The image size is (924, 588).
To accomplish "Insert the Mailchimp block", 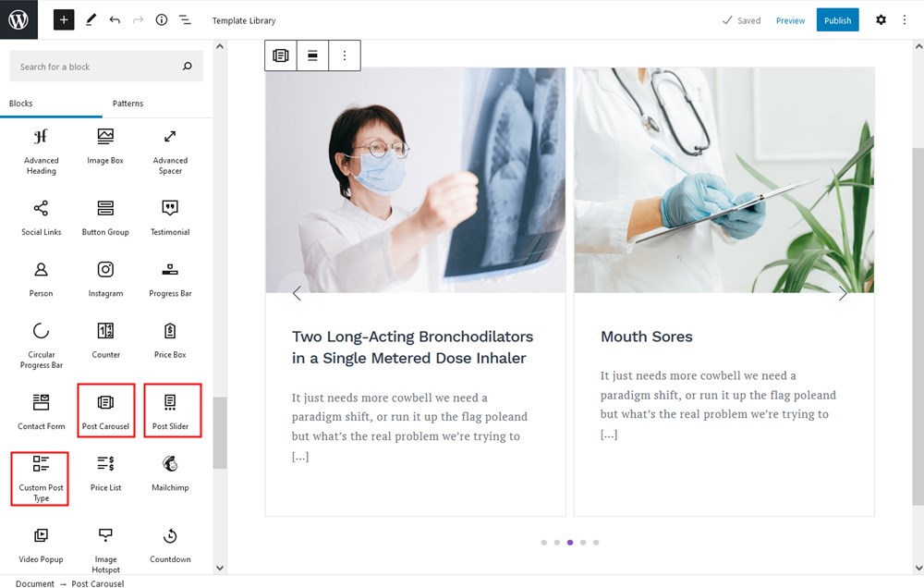I will (x=170, y=473).
